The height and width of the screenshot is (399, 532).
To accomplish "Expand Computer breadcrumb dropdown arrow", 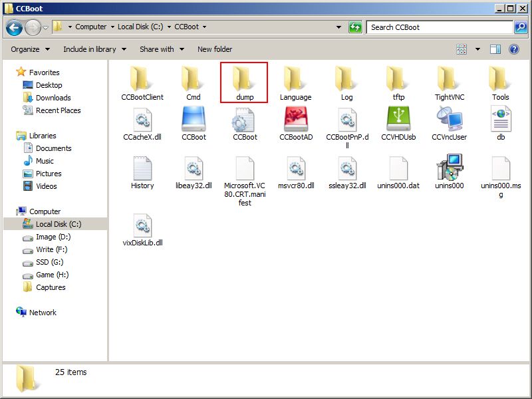I will tap(112, 27).
